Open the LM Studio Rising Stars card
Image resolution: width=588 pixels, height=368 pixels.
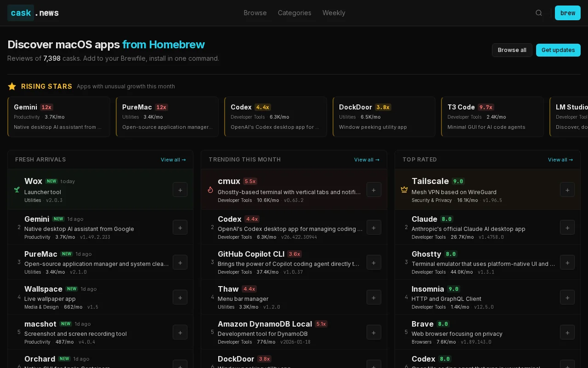click(x=569, y=117)
